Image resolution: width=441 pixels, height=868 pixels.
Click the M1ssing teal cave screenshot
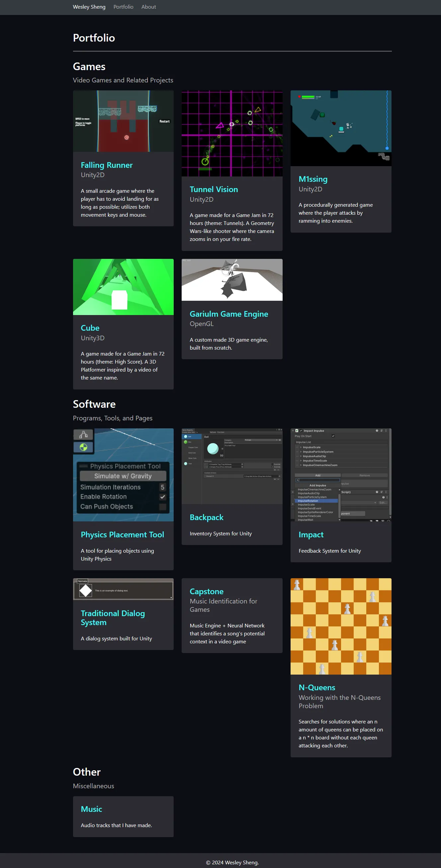tap(341, 128)
